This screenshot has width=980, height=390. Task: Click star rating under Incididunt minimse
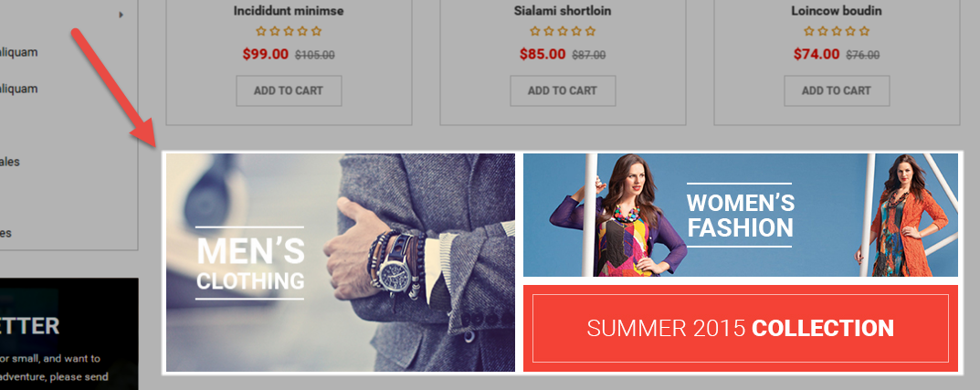pyautogui.click(x=289, y=31)
